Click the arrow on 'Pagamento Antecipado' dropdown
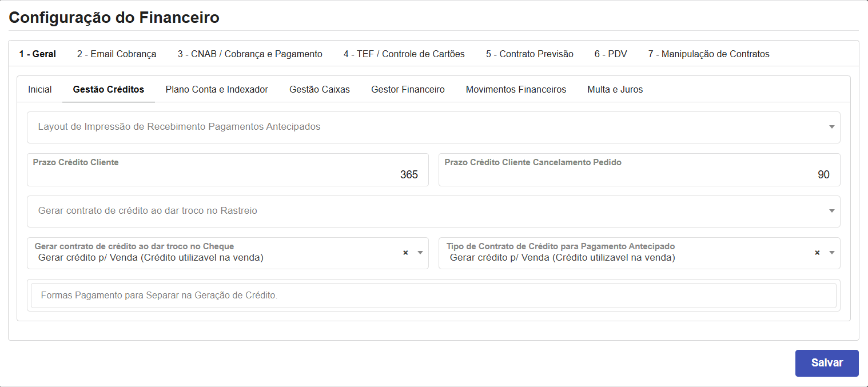 click(x=832, y=252)
